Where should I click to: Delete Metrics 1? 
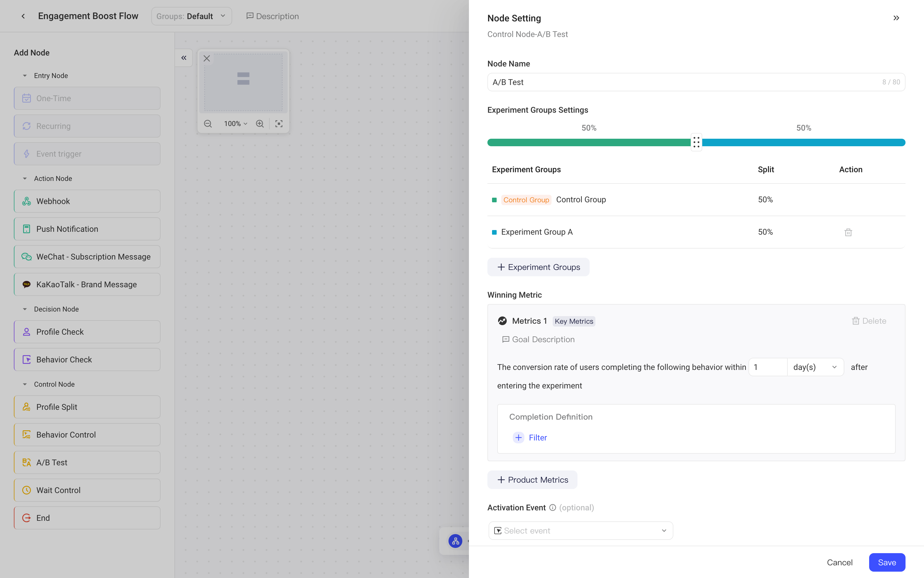tap(869, 321)
